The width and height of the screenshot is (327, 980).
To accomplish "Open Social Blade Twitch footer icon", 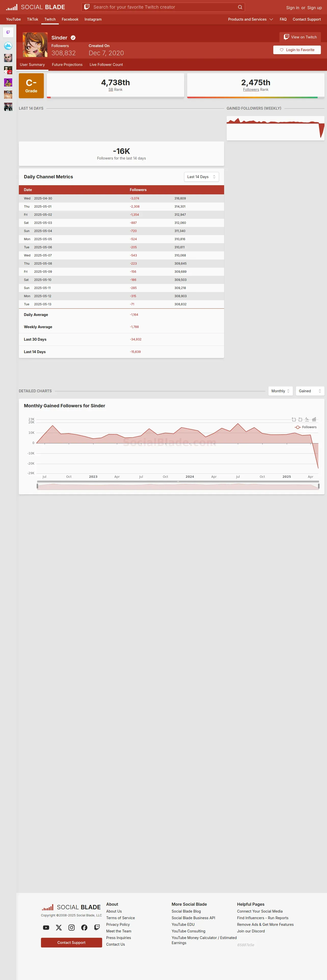I will tap(97, 928).
